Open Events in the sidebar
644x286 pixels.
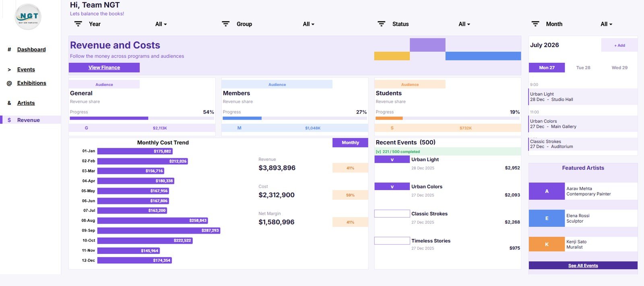[26, 70]
